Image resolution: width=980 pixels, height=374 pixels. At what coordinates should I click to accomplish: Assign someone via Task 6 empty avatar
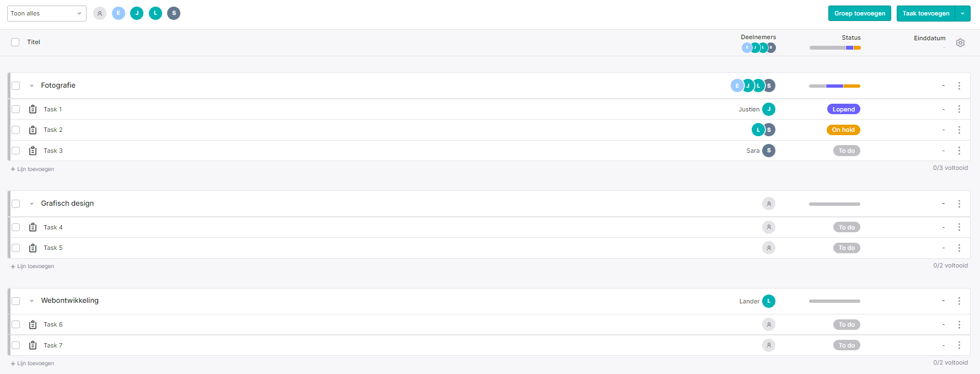(769, 325)
